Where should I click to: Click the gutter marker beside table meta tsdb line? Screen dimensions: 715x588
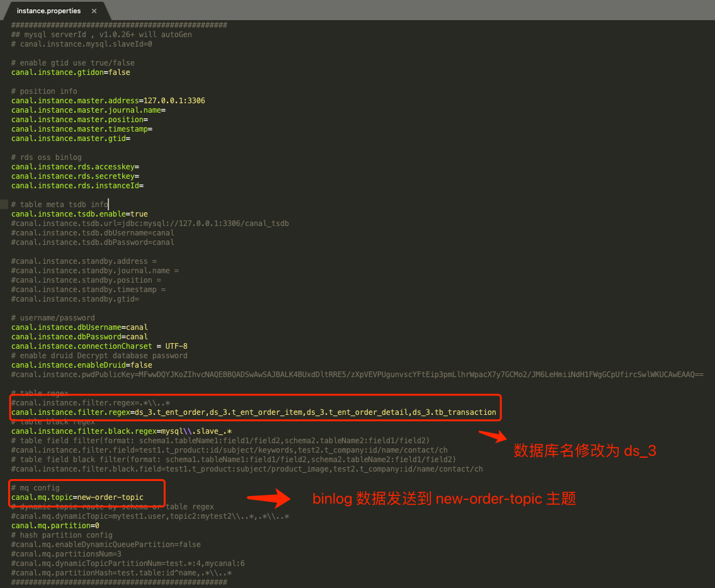tap(4, 205)
